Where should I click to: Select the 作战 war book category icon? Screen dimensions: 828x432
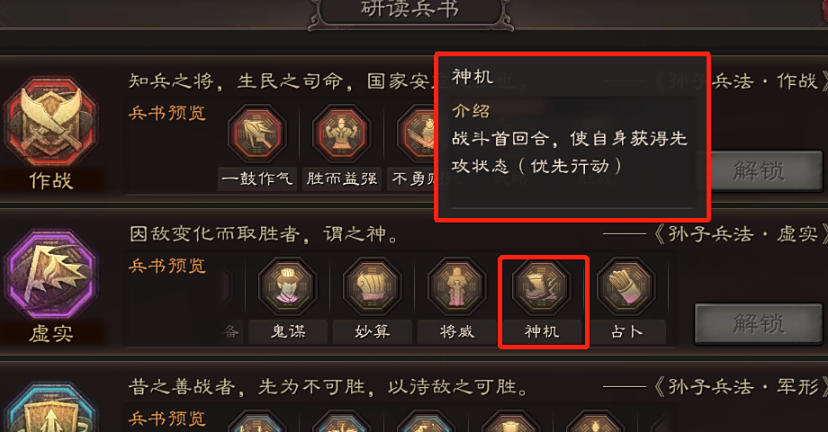tap(51, 123)
